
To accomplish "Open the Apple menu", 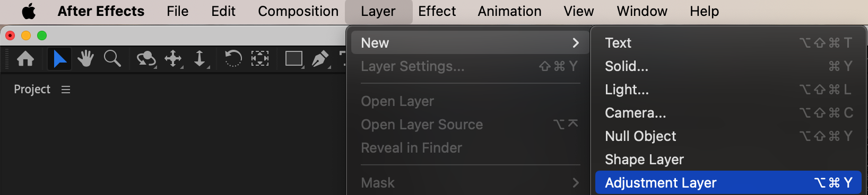I will tap(29, 11).
